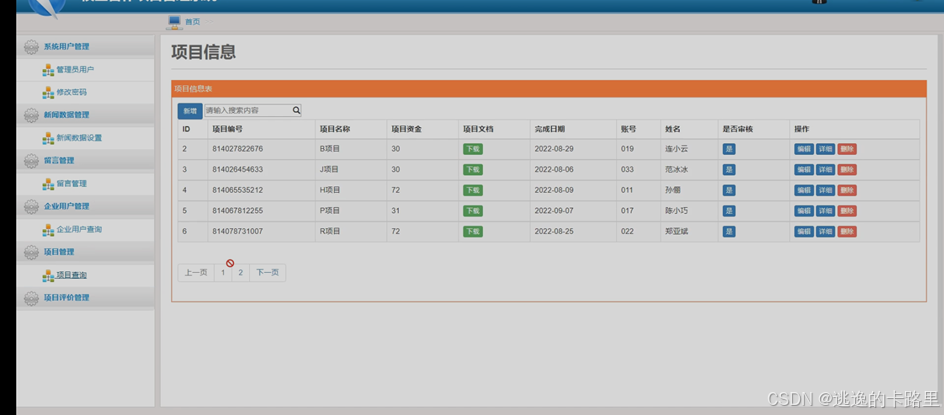Go to next page with 下一页

click(x=267, y=273)
